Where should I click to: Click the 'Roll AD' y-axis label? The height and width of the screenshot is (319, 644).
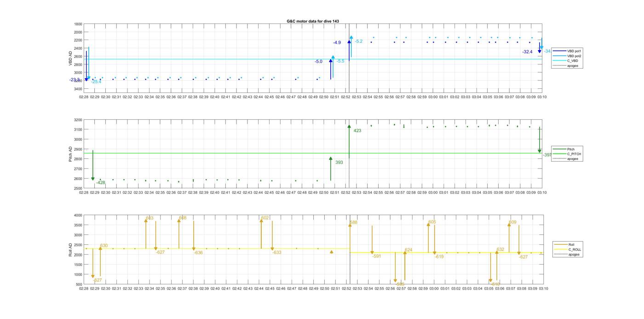(70, 249)
